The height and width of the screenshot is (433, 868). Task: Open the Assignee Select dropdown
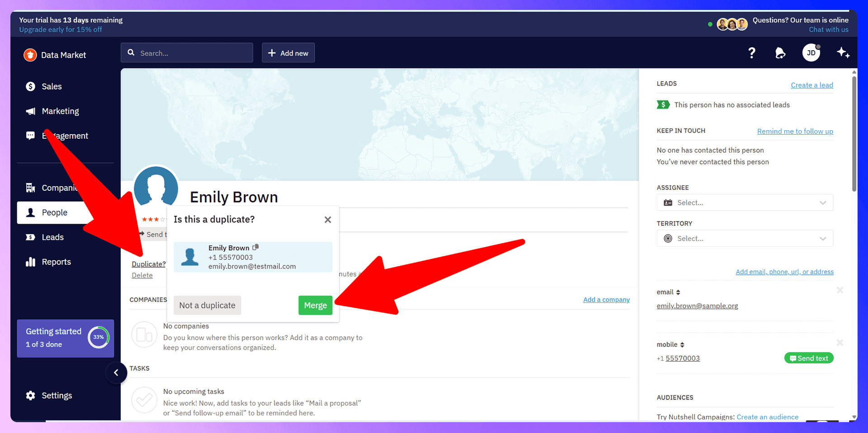click(745, 202)
